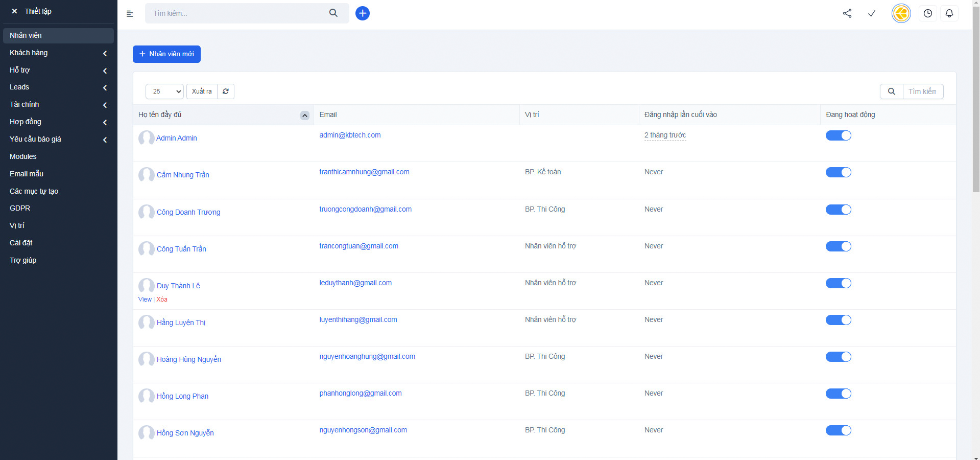Open Email mẫu in sidebar
980x460 pixels.
pyautogui.click(x=27, y=174)
